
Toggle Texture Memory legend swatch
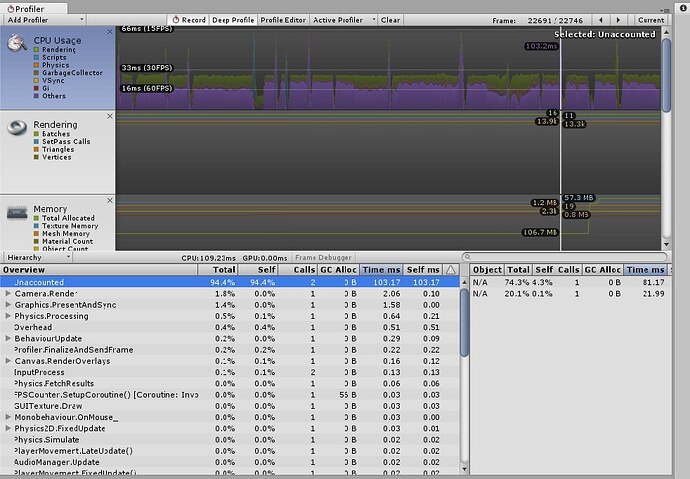click(37, 226)
